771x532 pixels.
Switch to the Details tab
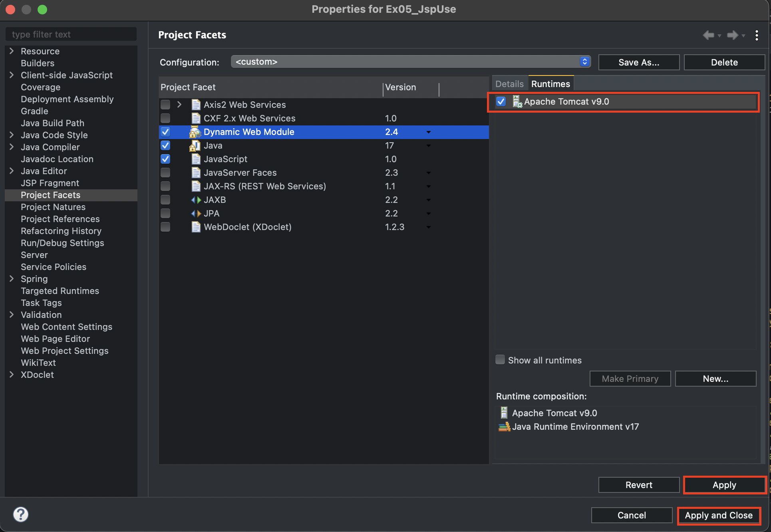pyautogui.click(x=509, y=84)
